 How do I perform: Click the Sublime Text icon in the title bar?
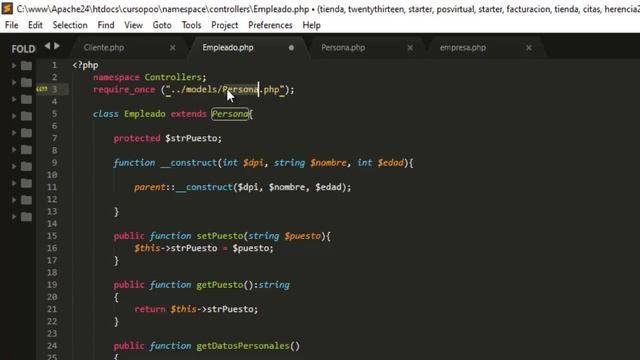(7, 8)
